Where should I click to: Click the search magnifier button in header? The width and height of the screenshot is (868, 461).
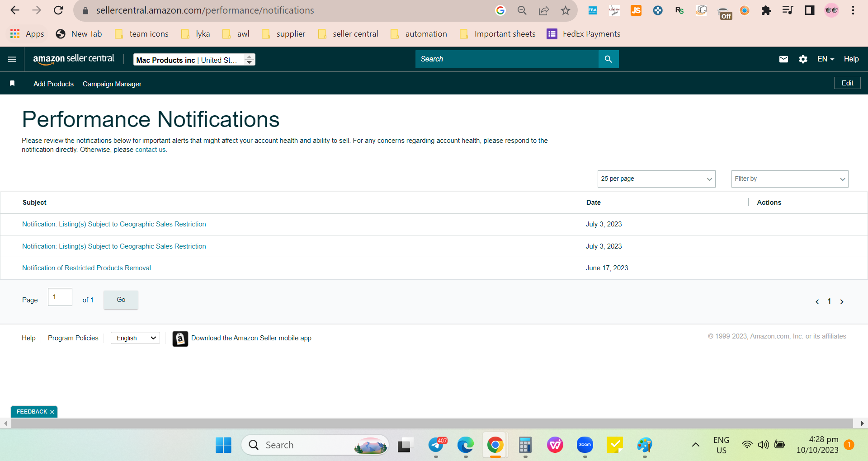click(609, 59)
